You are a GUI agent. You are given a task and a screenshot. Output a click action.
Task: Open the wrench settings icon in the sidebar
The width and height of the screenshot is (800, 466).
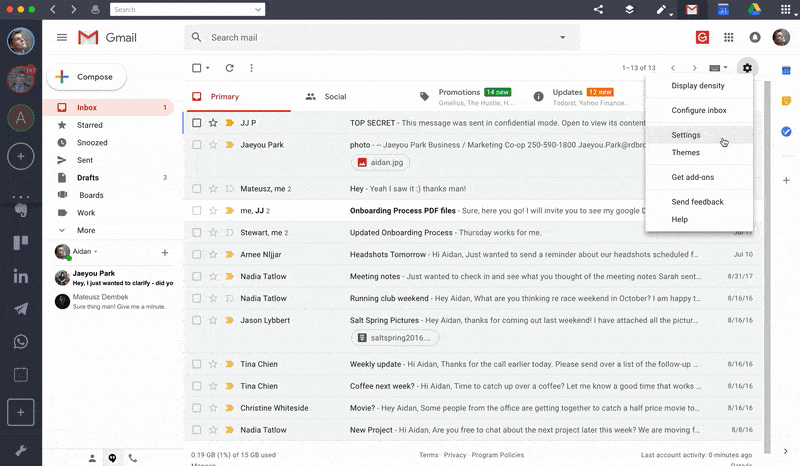(21, 450)
